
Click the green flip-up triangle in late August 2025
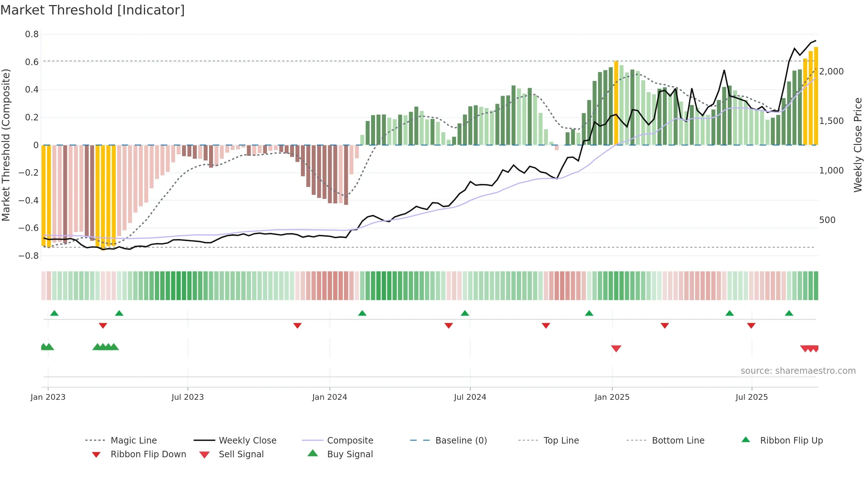pyautogui.click(x=789, y=313)
